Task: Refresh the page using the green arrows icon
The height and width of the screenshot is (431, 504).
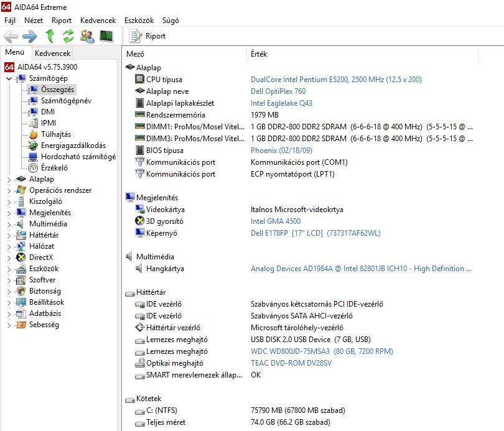Action: [68, 36]
